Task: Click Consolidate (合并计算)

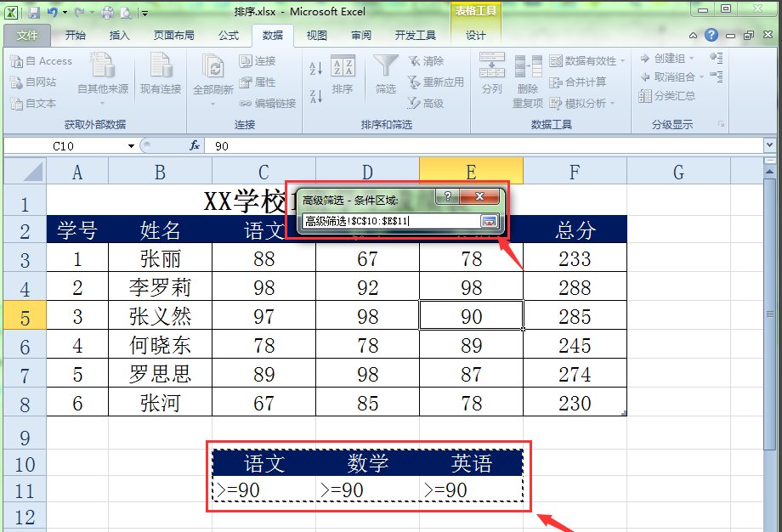Action: pyautogui.click(x=578, y=82)
